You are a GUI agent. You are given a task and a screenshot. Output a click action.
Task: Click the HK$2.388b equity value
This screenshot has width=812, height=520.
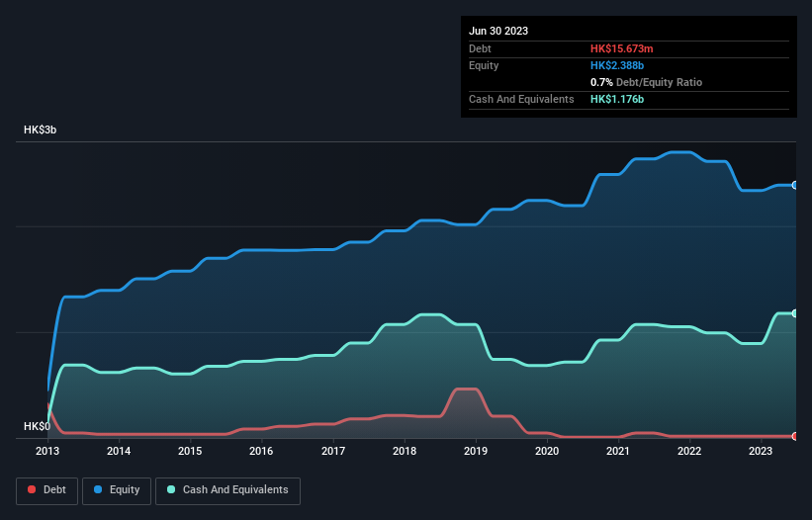click(x=617, y=65)
